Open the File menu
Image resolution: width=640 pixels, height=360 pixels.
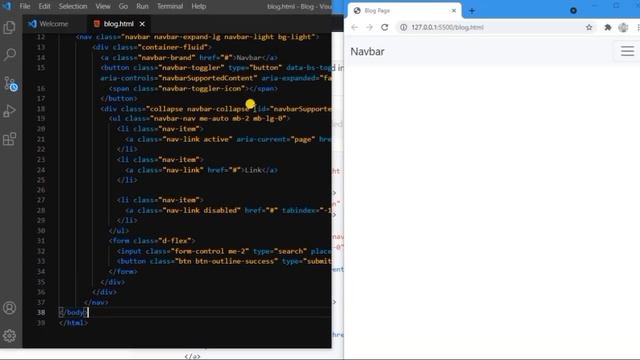point(24,7)
